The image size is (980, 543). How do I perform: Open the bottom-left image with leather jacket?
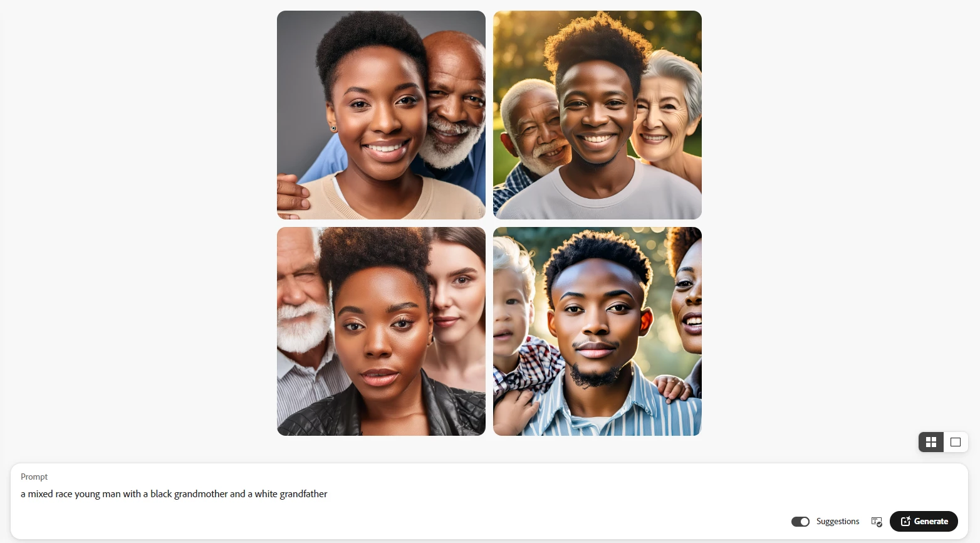(x=381, y=331)
